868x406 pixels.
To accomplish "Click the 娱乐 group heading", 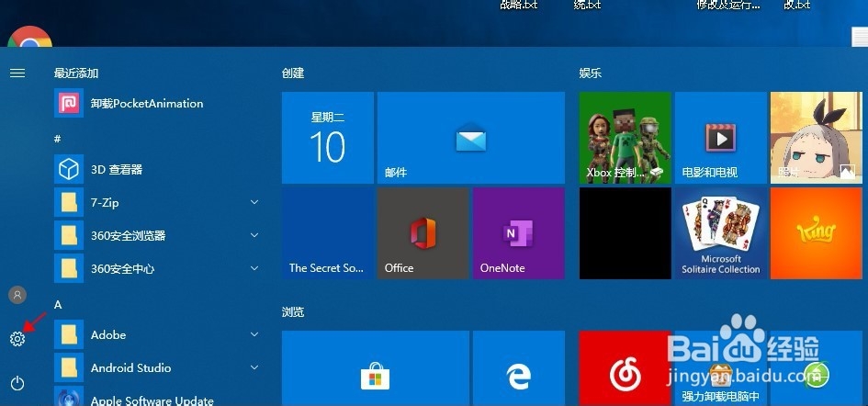I will point(590,73).
